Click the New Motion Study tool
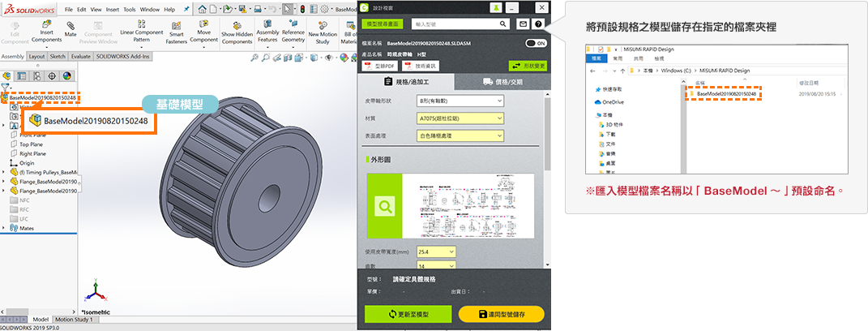Image resolution: width=868 pixels, height=331 pixels. (323, 32)
